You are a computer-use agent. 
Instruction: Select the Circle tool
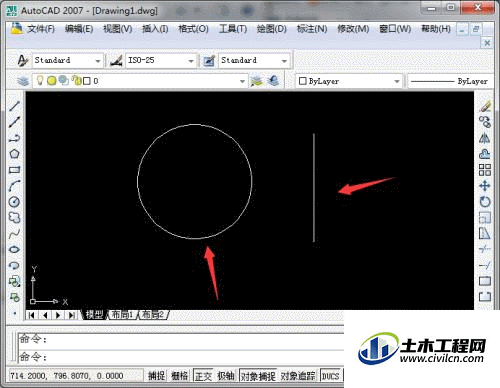tap(14, 202)
